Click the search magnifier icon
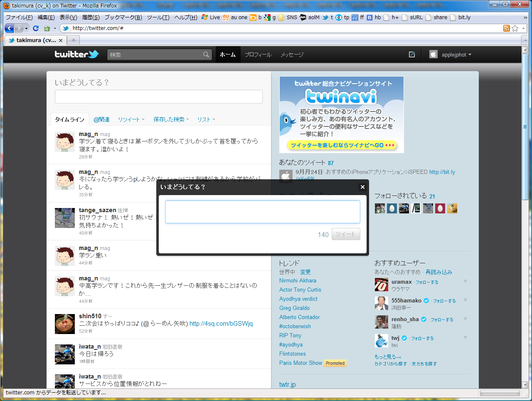 [206, 54]
